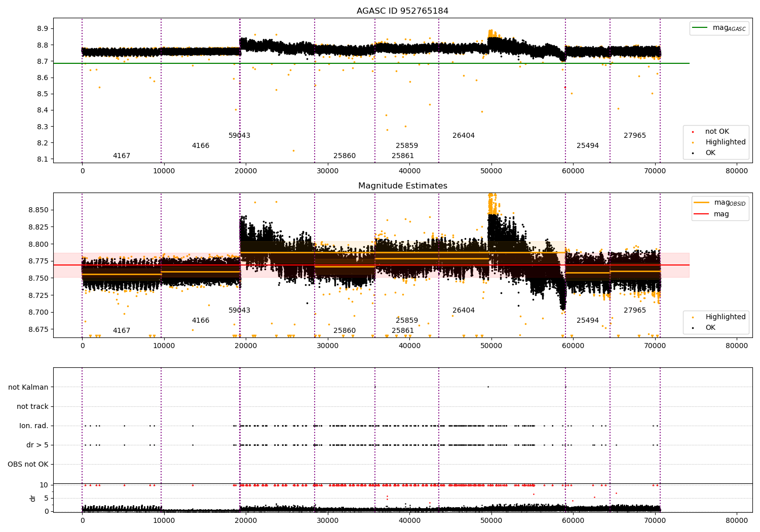Click obsid label 4167 in top plot

click(122, 156)
